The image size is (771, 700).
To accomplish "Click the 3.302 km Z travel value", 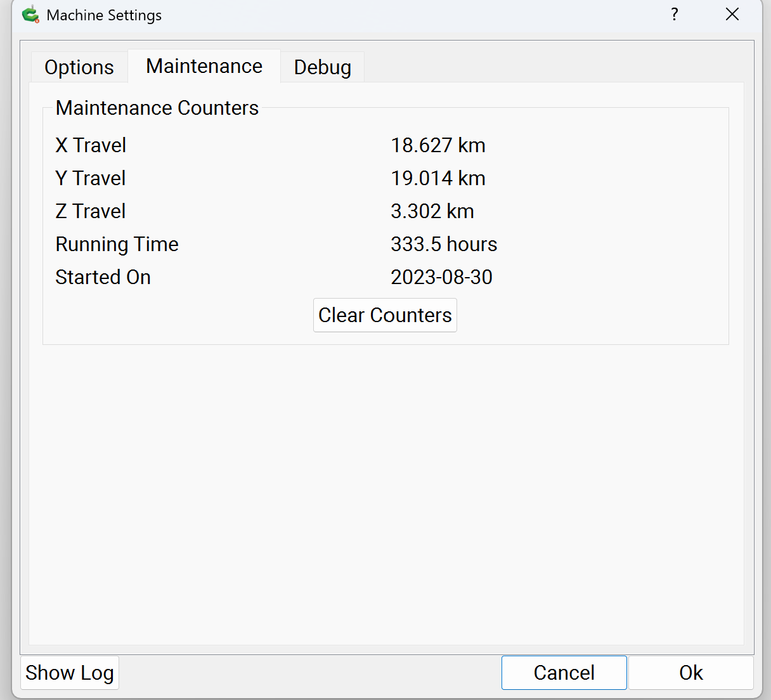I will [432, 211].
